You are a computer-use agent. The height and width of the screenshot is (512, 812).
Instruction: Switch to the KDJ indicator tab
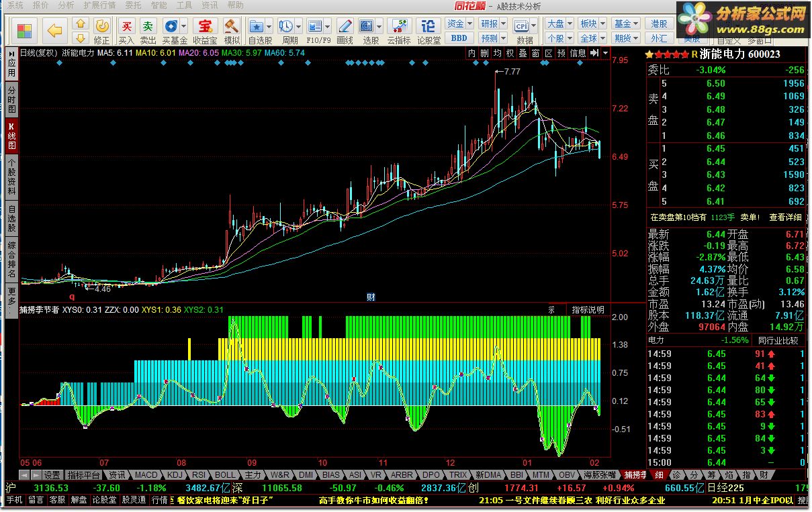point(175,474)
